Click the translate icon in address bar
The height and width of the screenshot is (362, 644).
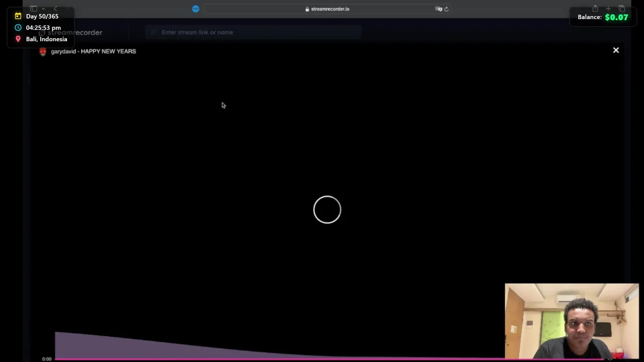coord(438,9)
